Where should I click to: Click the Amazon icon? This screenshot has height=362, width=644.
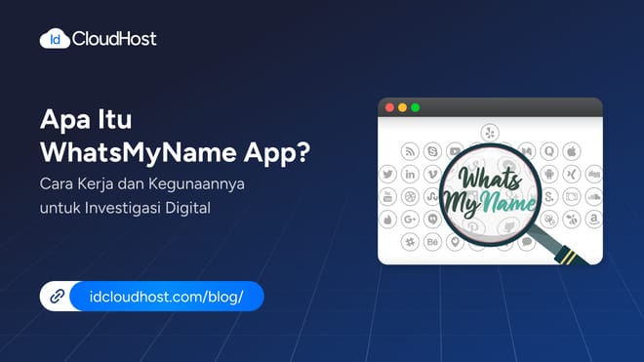tap(594, 219)
